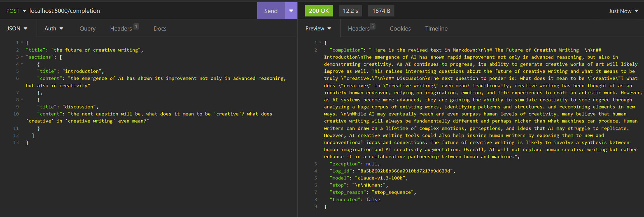Open the JSON body type dropdown
644x217 pixels.
17,28
